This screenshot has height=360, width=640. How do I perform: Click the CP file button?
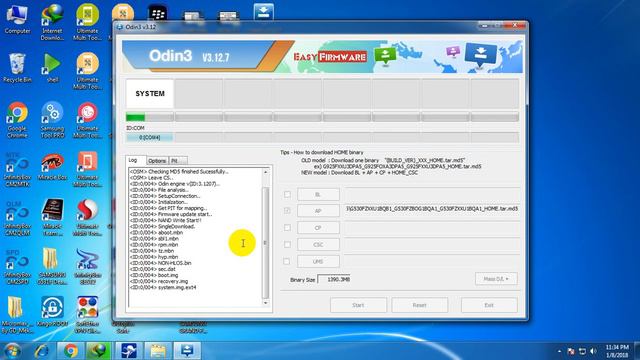point(318,227)
